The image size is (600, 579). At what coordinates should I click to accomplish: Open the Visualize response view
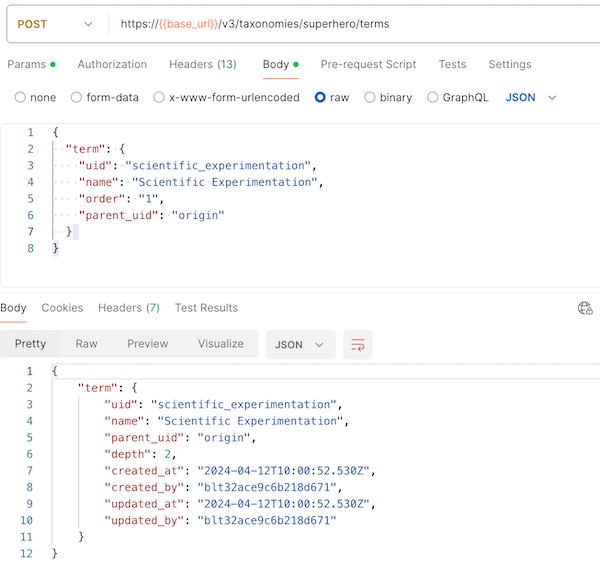tap(221, 344)
